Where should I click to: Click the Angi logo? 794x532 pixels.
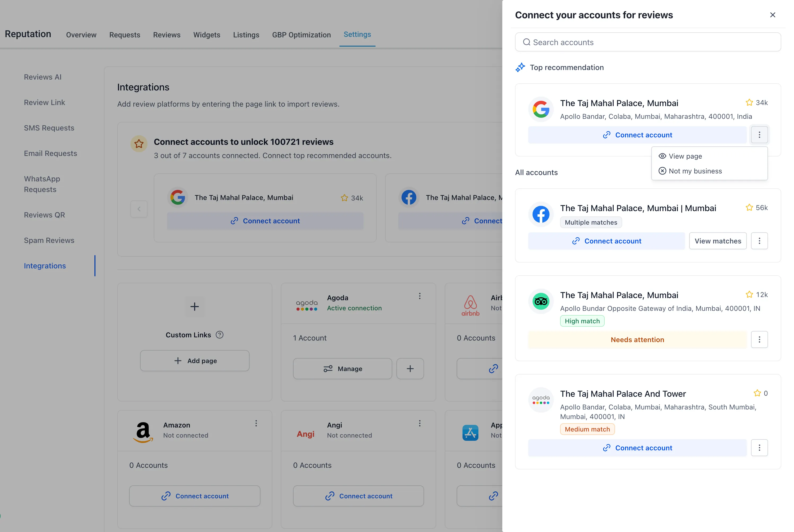[x=306, y=434]
